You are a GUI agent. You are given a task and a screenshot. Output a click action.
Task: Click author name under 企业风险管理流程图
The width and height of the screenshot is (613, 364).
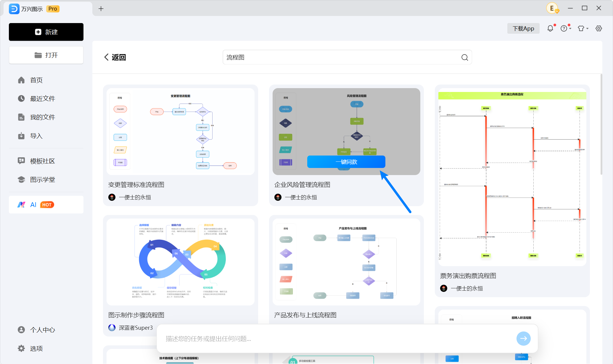[x=301, y=197]
